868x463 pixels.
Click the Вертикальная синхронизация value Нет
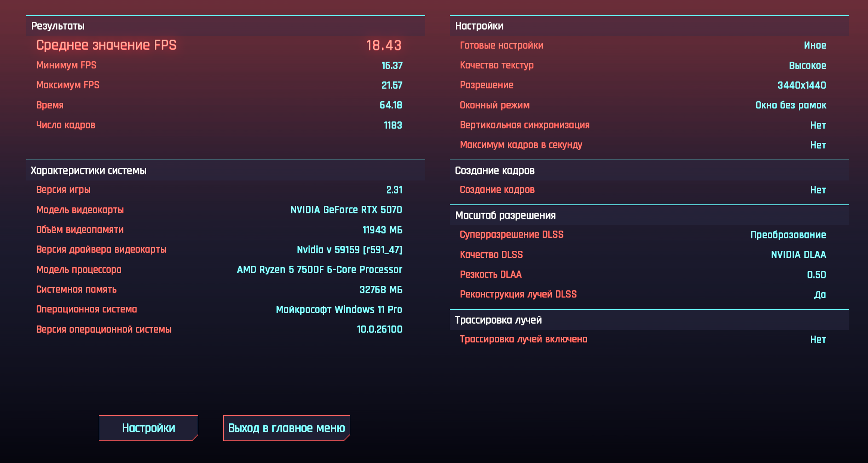[818, 125]
